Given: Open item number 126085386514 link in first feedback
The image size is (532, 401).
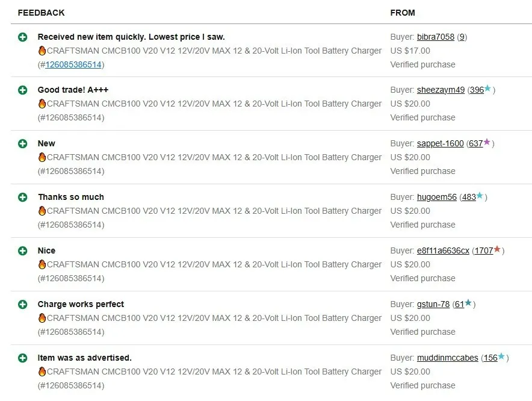Looking at the screenshot, I should click(73, 64).
